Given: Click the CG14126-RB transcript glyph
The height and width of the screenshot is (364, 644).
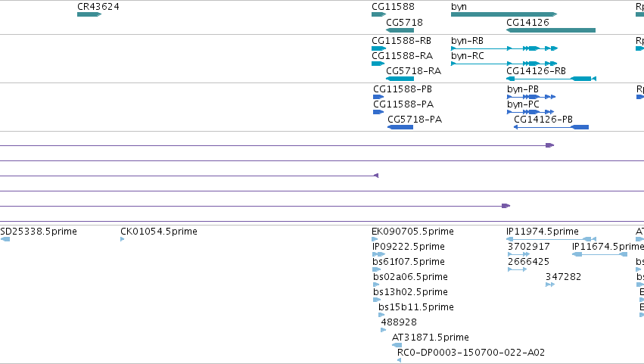Looking at the screenshot, I should (x=551, y=79).
